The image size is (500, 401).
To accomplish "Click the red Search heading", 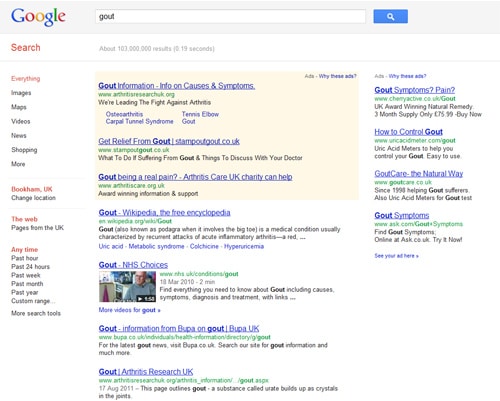I will pos(26,48).
